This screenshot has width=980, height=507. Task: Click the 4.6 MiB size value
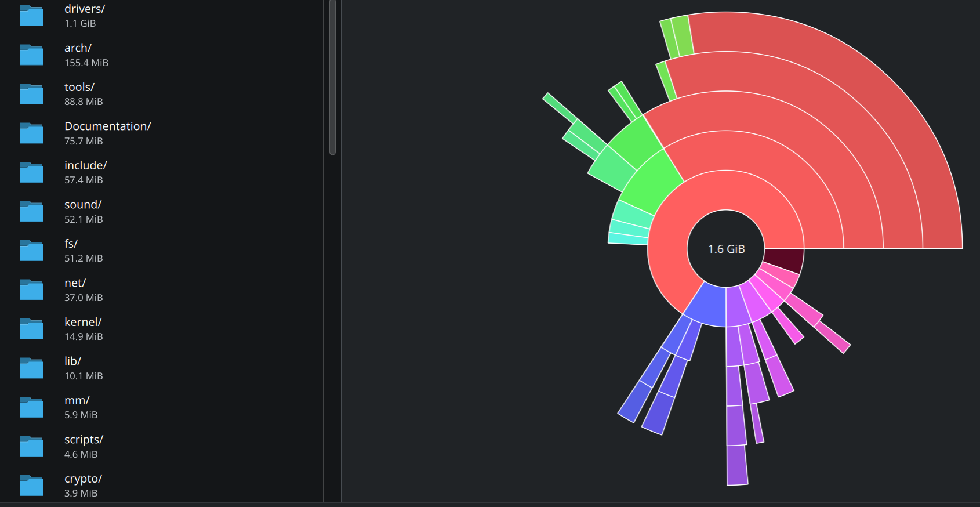pyautogui.click(x=81, y=454)
